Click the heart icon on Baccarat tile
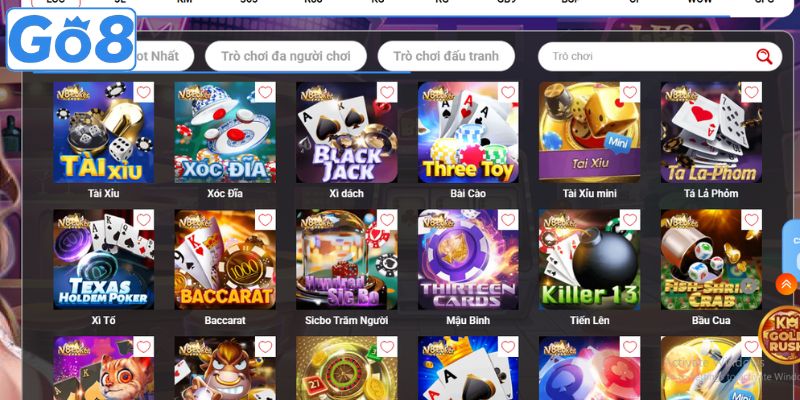 click(265, 220)
